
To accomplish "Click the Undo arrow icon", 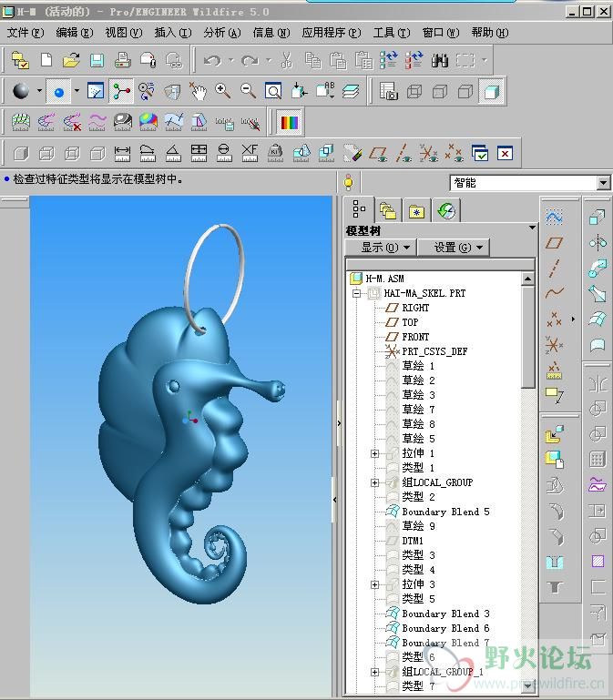I will pyautogui.click(x=212, y=60).
